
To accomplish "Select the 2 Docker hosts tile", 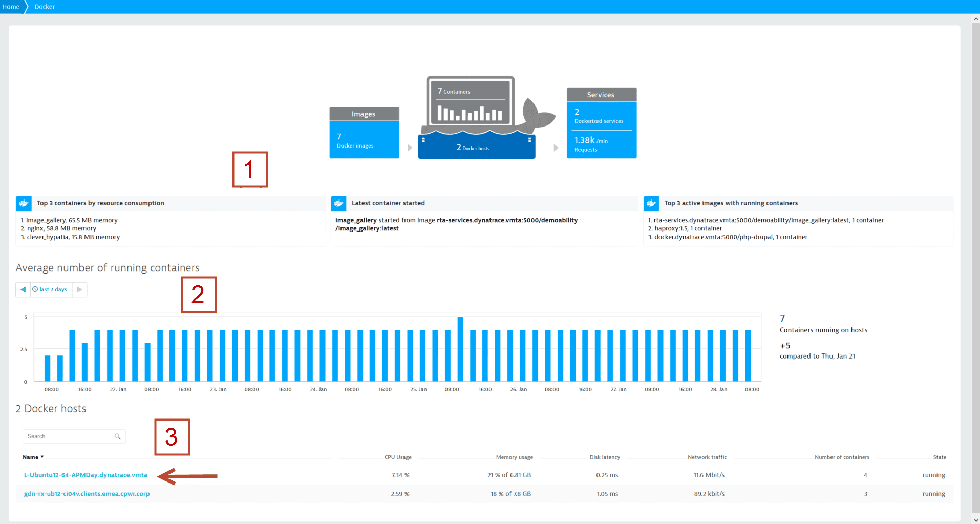I will point(477,148).
